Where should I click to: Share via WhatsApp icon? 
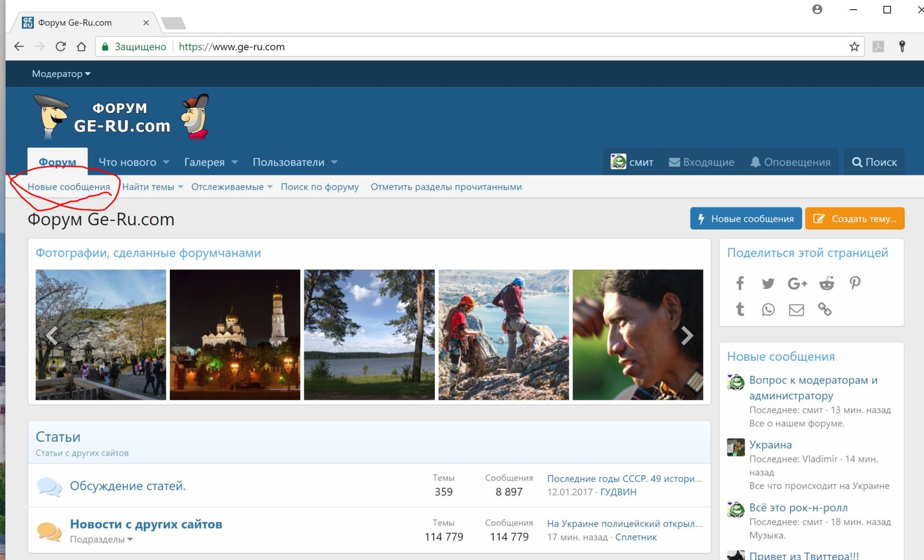(x=767, y=309)
